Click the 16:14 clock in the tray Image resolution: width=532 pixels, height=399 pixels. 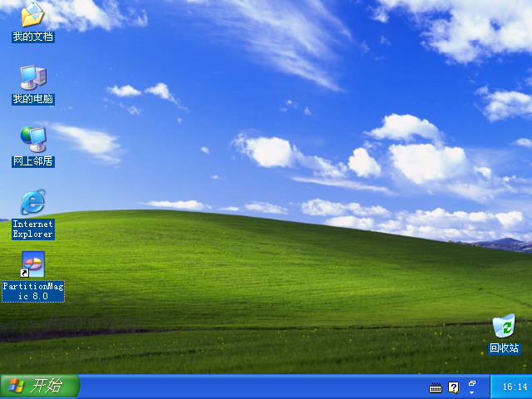point(511,387)
